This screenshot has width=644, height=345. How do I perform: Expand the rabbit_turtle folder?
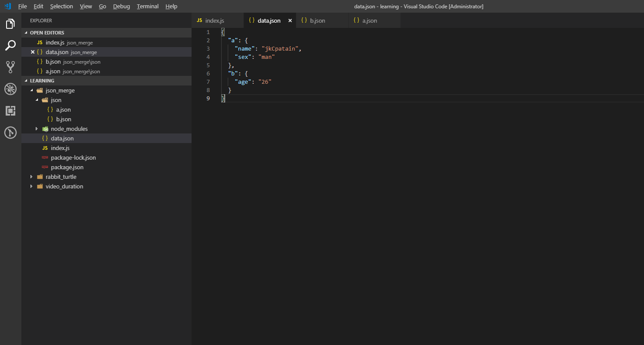click(x=31, y=177)
